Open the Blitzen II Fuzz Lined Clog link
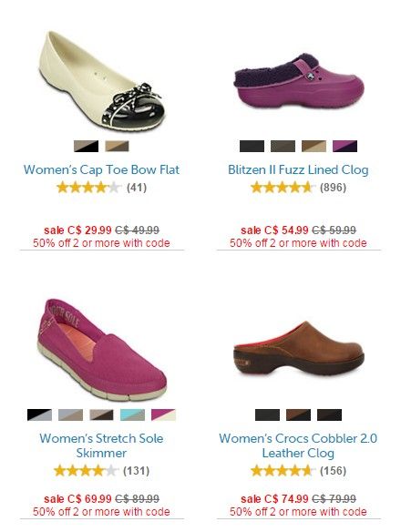The height and width of the screenshot is (532, 401). click(x=298, y=169)
